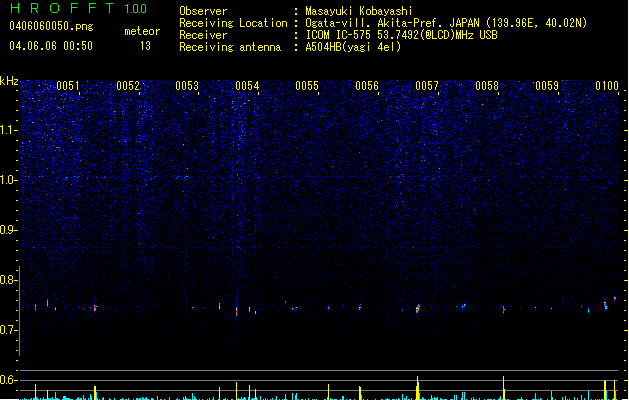This screenshot has width=629, height=400.
Task: Click the 0.8 kHz axis label
Action: 9,280
